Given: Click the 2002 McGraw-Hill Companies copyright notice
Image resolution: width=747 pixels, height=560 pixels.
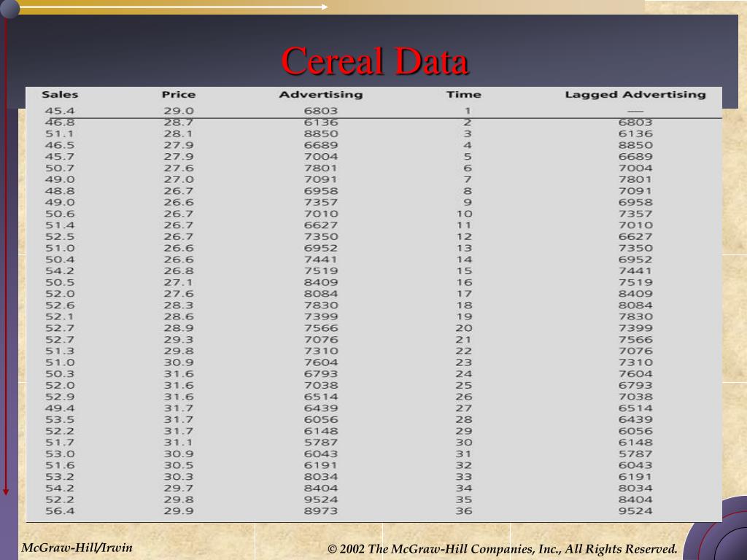Looking at the screenshot, I should click(502, 549).
